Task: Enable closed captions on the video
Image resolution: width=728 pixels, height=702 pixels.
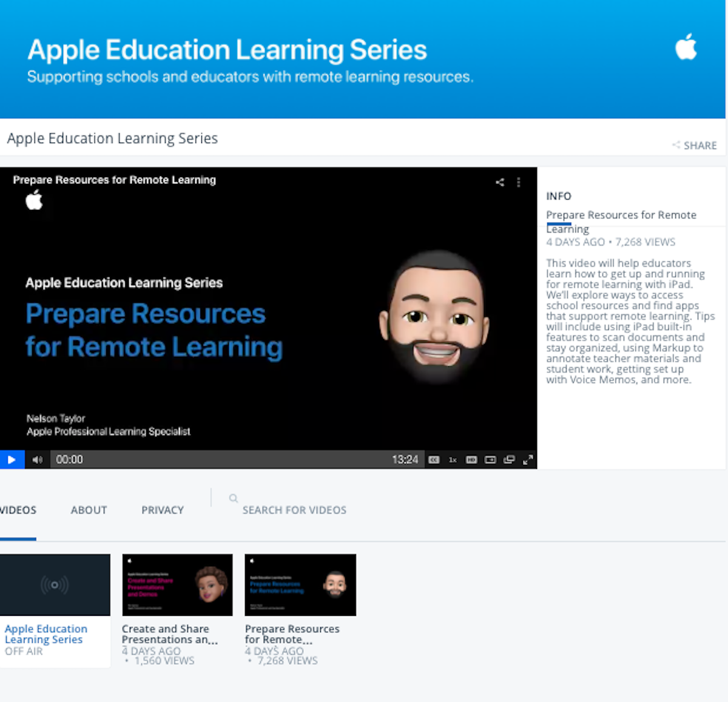Action: pos(434,459)
